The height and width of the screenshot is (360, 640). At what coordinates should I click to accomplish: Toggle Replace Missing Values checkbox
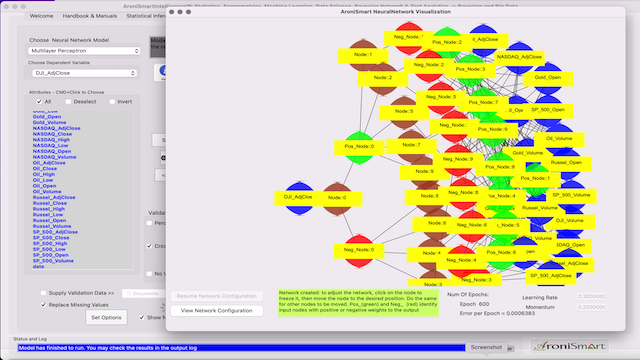pyautogui.click(x=44, y=305)
